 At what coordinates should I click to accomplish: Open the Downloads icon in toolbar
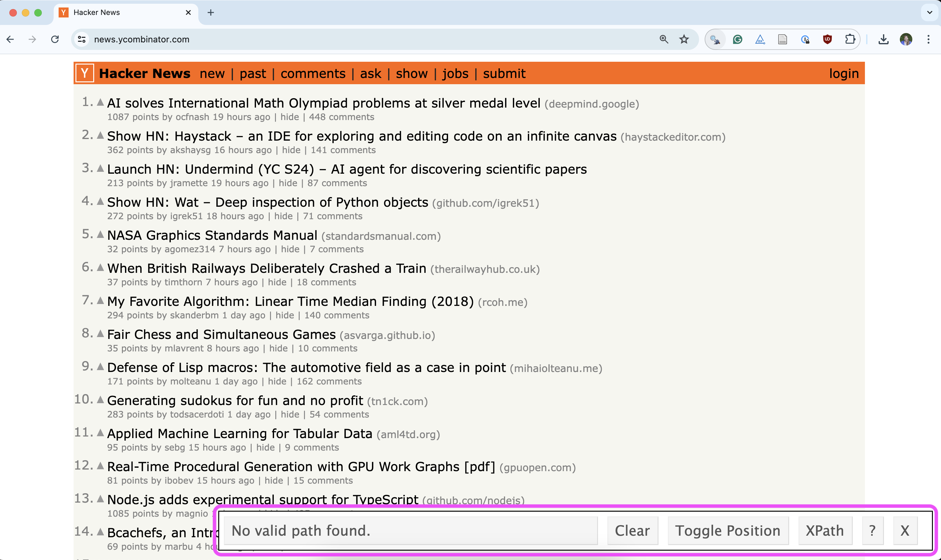883,39
